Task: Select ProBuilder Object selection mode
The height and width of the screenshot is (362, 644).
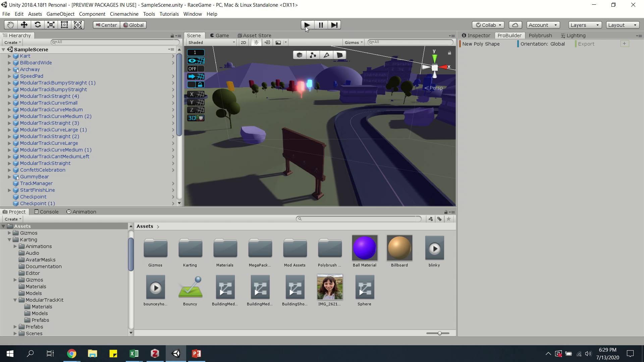Action: click(x=300, y=55)
